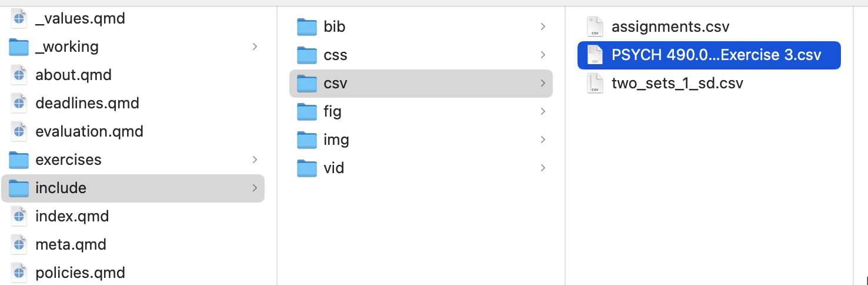Click the bib folder icon

click(307, 27)
